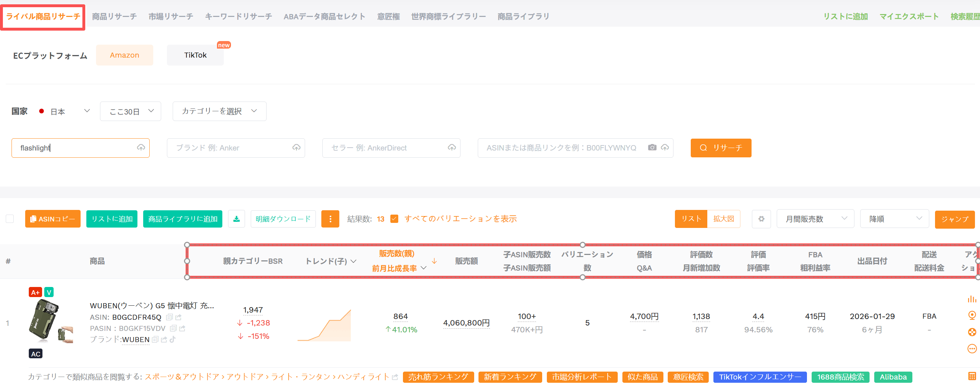Open the 降順 sort order dropdown
The image size is (980, 386).
pos(894,219)
